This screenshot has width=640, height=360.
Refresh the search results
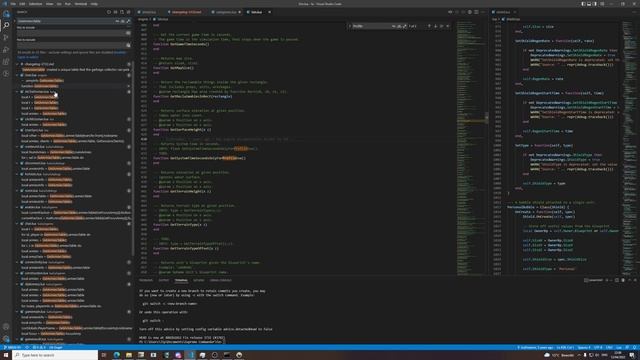(x=109, y=12)
